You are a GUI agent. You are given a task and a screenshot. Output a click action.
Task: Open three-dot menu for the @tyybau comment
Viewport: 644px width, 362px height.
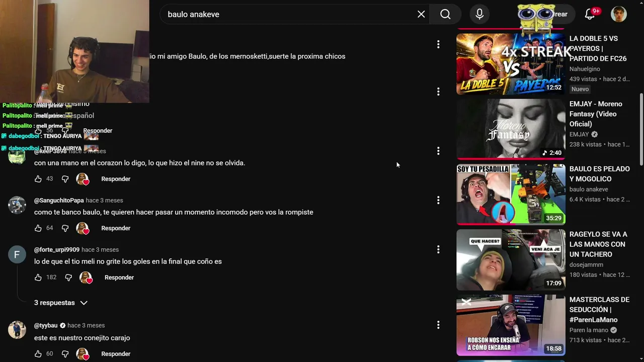[438, 325]
